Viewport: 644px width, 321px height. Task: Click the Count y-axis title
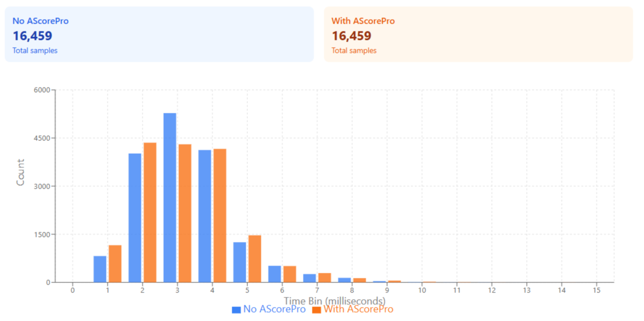click(x=21, y=172)
